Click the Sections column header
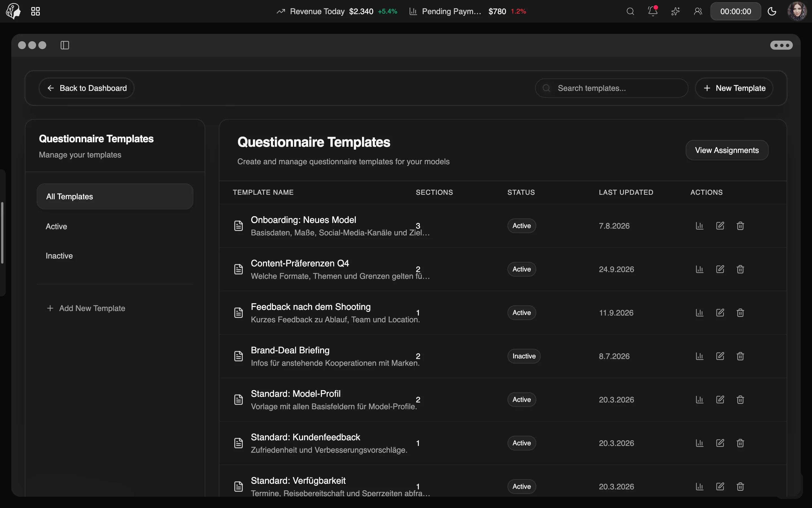 [434, 192]
